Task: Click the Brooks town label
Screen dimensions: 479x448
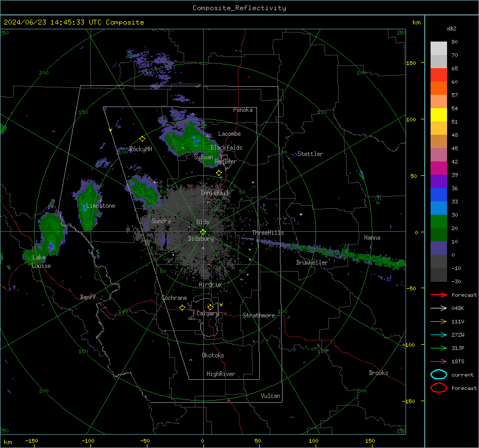Action: tap(378, 373)
